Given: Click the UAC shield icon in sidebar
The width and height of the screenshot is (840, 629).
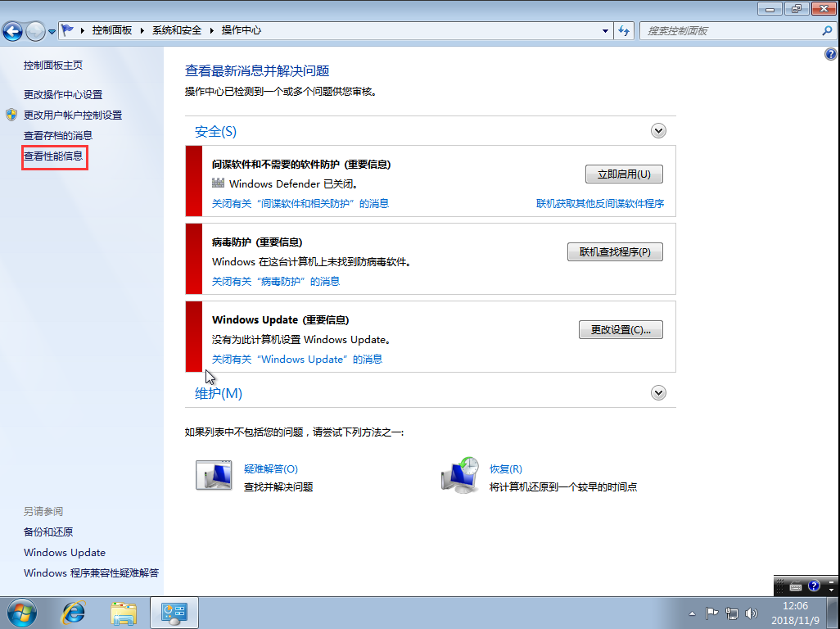Looking at the screenshot, I should (x=11, y=115).
